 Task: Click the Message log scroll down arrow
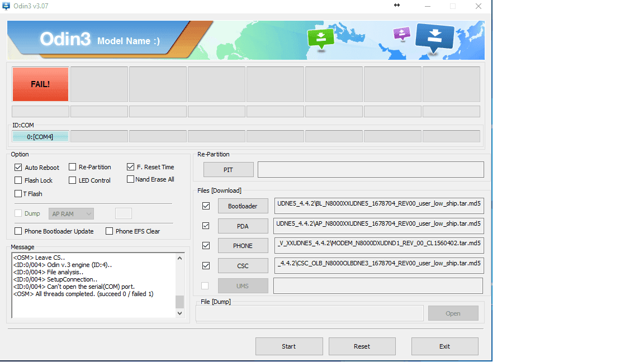[x=179, y=313]
